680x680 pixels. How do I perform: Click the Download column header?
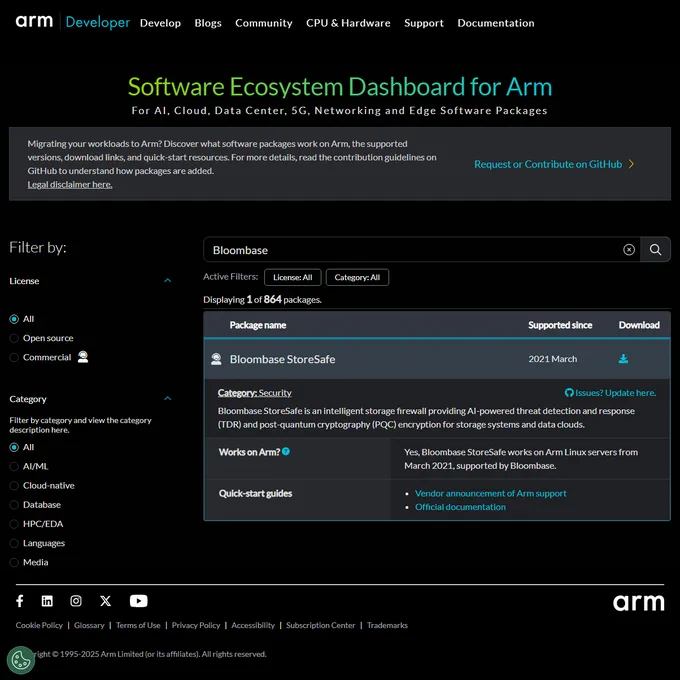[x=639, y=325]
